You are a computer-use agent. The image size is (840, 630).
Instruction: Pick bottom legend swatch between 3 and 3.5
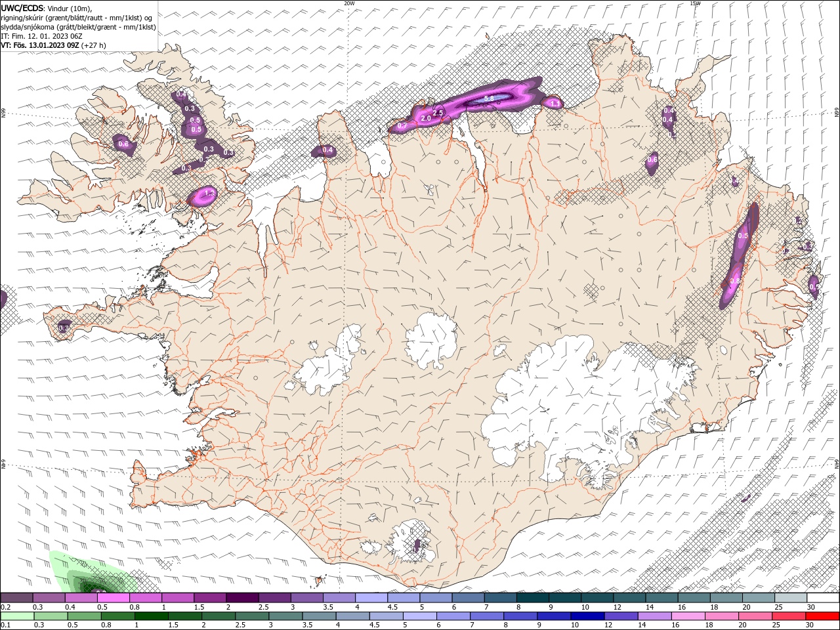click(x=285, y=616)
